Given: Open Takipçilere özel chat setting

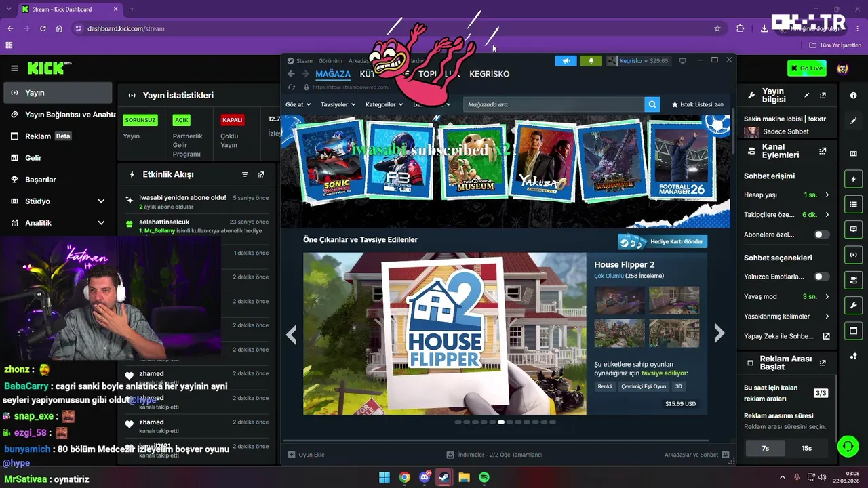Looking at the screenshot, I should [x=787, y=214].
